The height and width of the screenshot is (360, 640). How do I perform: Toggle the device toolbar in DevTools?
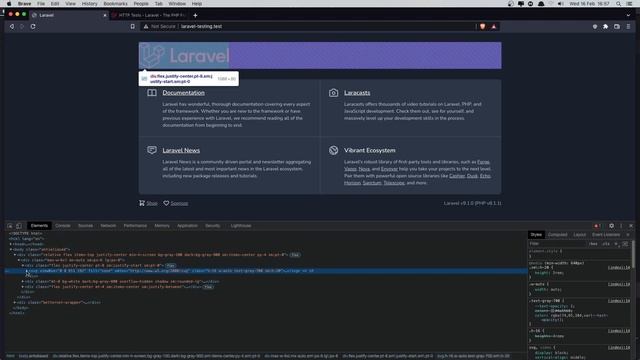pos(19,226)
